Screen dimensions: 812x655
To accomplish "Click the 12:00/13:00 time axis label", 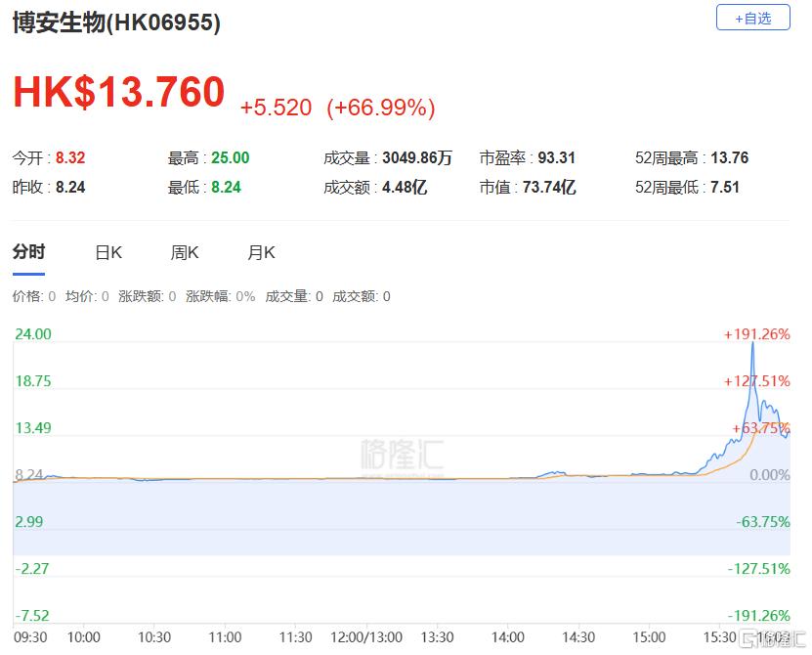I will coord(366,636).
